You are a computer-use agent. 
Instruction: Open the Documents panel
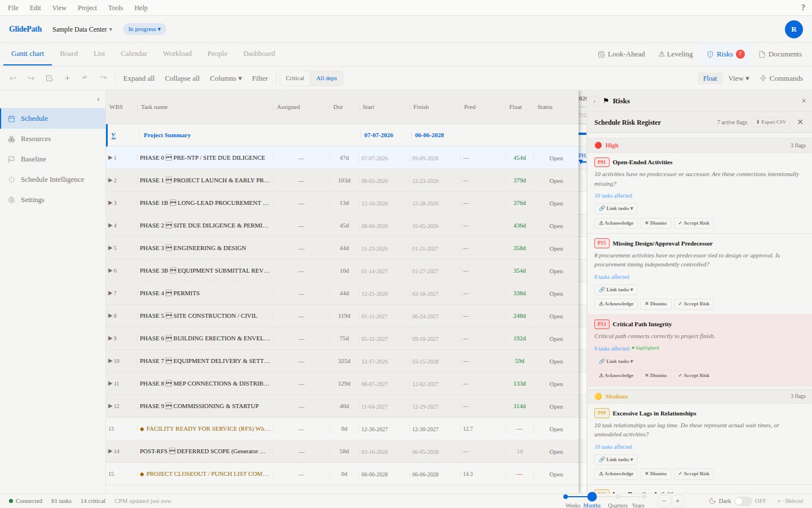780,54
